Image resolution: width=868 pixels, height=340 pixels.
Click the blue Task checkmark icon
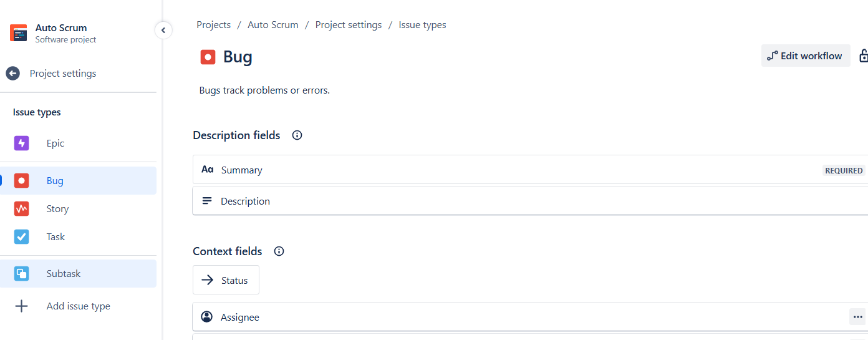(x=22, y=237)
